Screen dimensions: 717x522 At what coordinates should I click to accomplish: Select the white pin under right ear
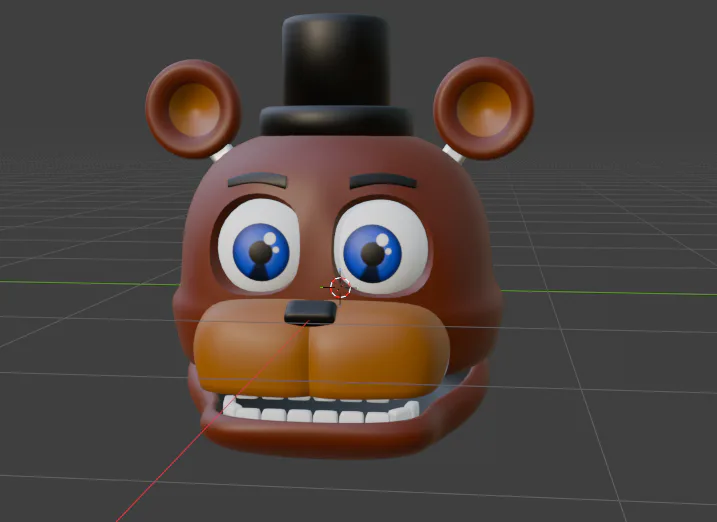pos(454,154)
